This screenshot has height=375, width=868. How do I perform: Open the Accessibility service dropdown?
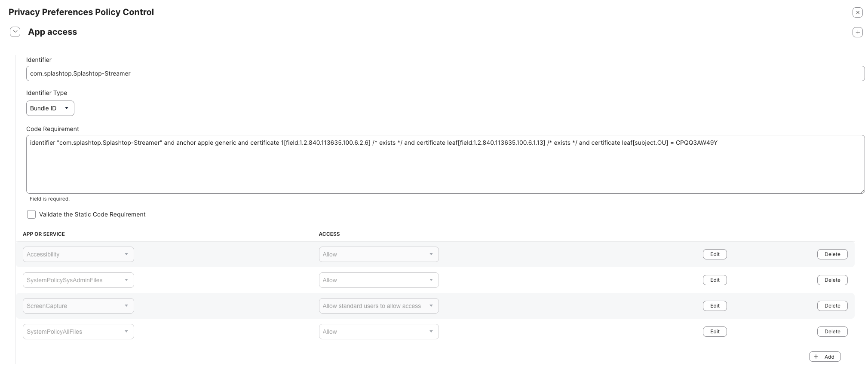[x=78, y=254]
